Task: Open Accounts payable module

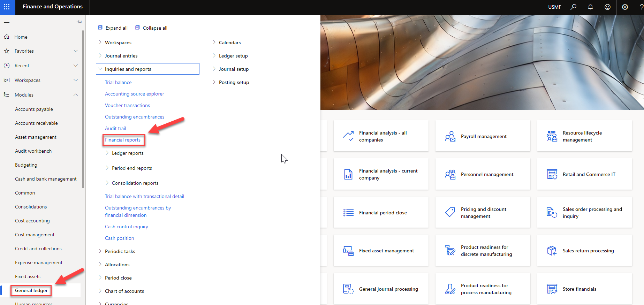Action: click(34, 109)
